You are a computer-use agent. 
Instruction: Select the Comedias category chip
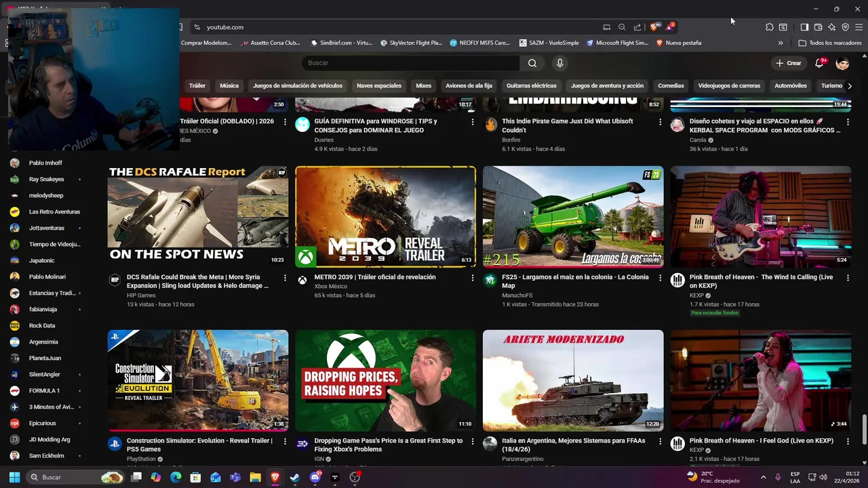(671, 85)
